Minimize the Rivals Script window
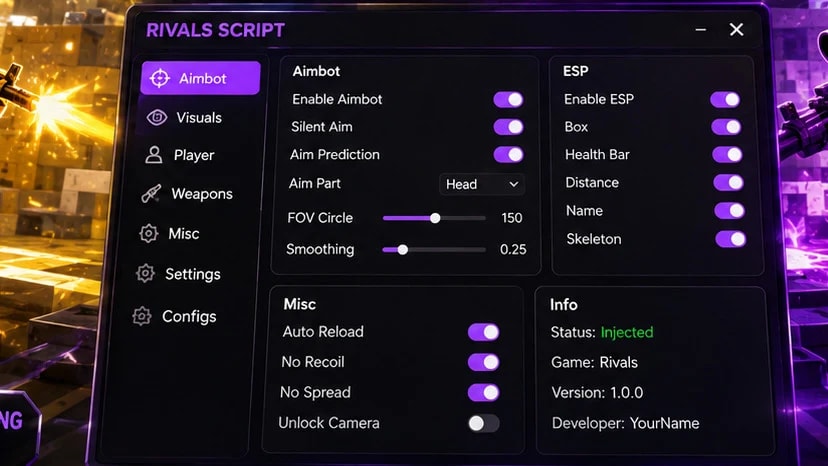The height and width of the screenshot is (466, 828). click(701, 30)
